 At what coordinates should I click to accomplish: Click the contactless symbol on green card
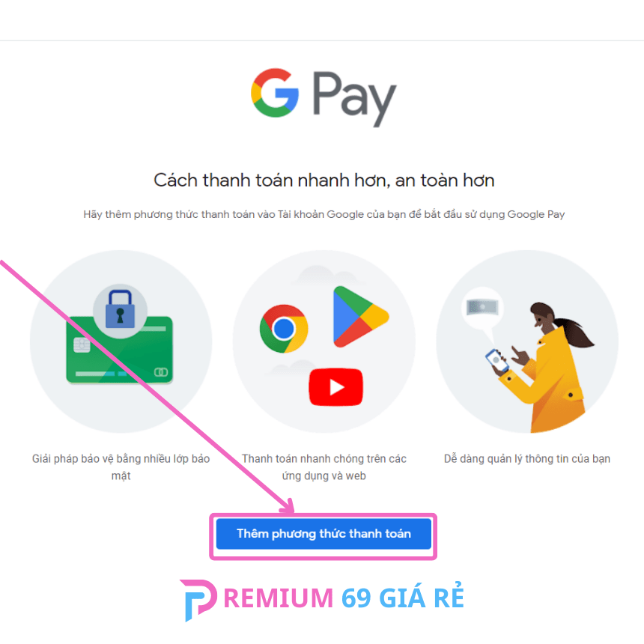click(160, 372)
